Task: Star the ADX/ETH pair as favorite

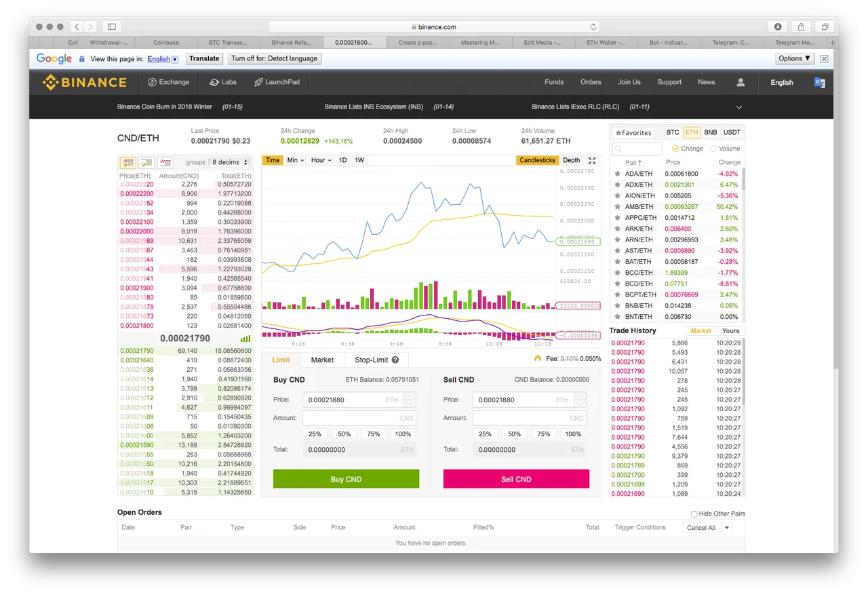Action: coord(617,185)
